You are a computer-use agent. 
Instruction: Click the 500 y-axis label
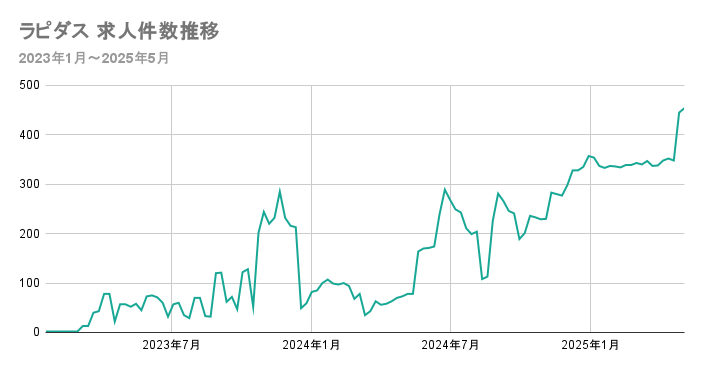29,85
